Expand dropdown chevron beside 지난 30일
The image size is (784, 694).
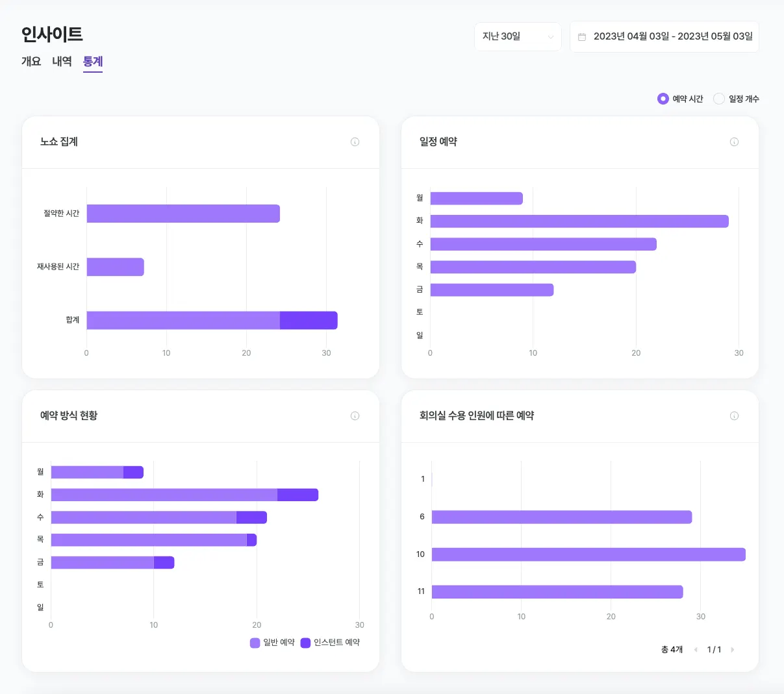tap(551, 37)
